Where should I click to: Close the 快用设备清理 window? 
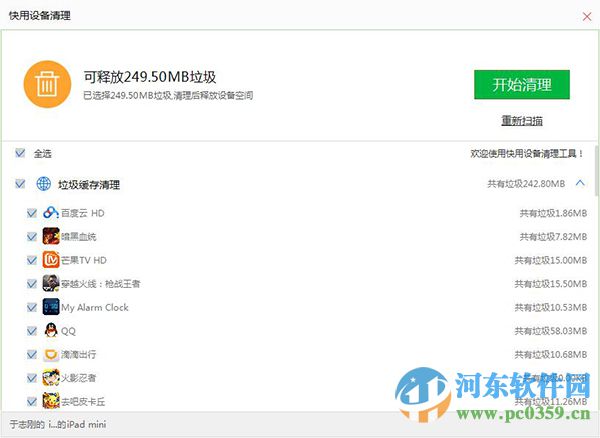pyautogui.click(x=587, y=16)
